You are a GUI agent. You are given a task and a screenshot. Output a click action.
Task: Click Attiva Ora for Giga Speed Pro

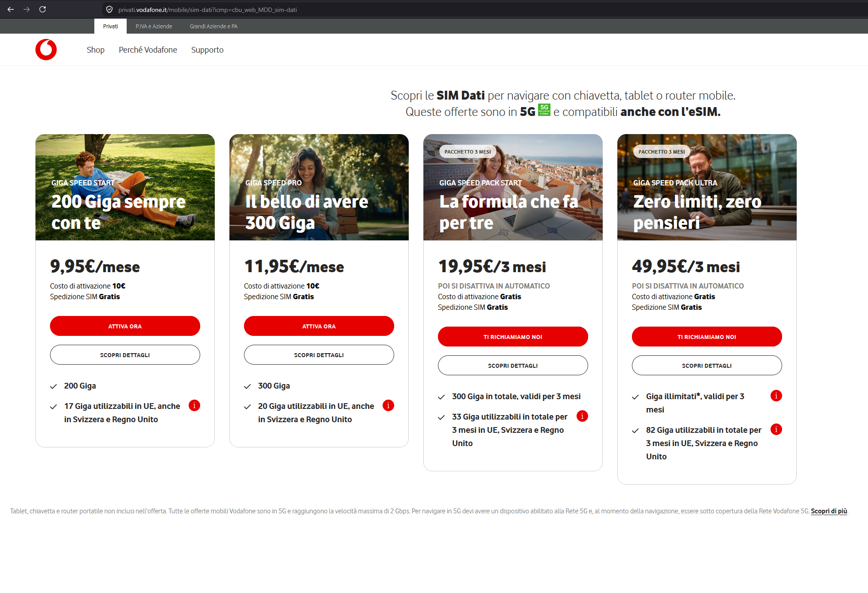319,326
